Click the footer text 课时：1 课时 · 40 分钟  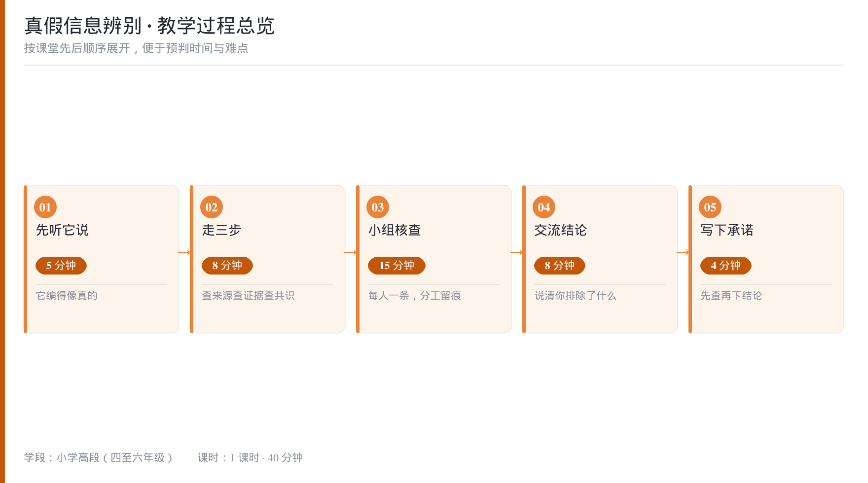click(x=250, y=458)
